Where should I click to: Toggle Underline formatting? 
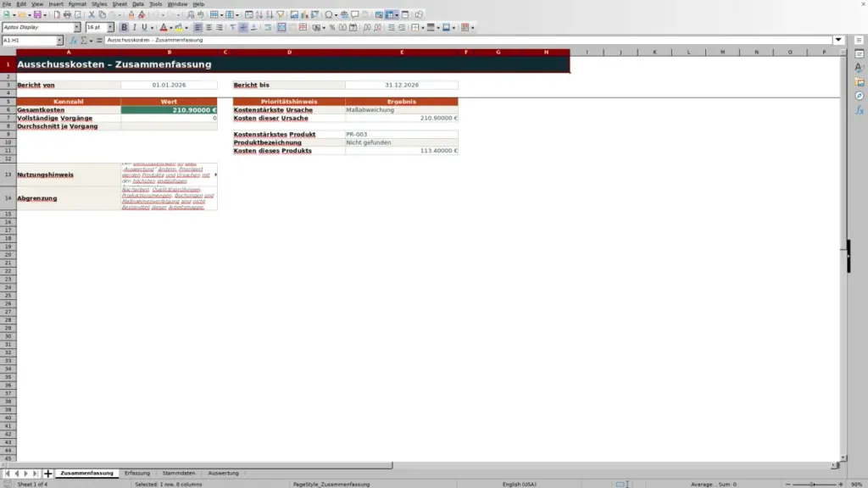coord(144,28)
